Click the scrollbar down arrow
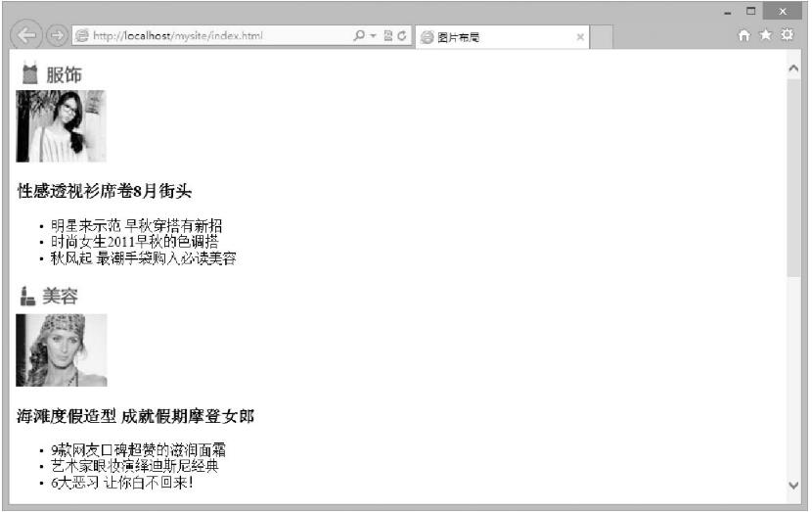Screen dimensions: 812x512 792,485
